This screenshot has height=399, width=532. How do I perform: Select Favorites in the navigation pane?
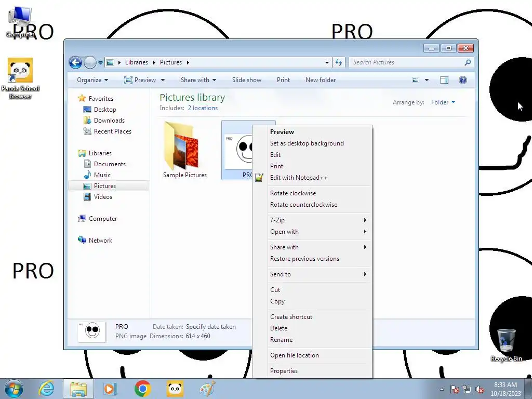click(x=101, y=99)
